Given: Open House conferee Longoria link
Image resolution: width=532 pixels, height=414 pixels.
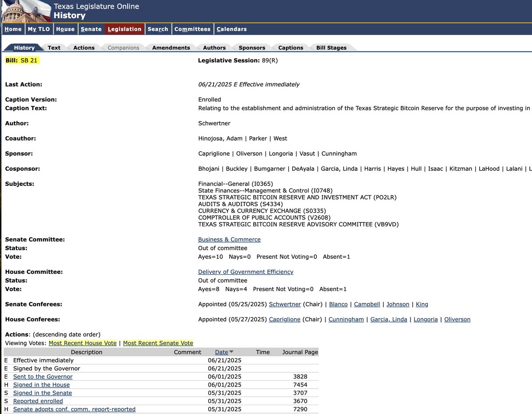Looking at the screenshot, I should [426, 319].
